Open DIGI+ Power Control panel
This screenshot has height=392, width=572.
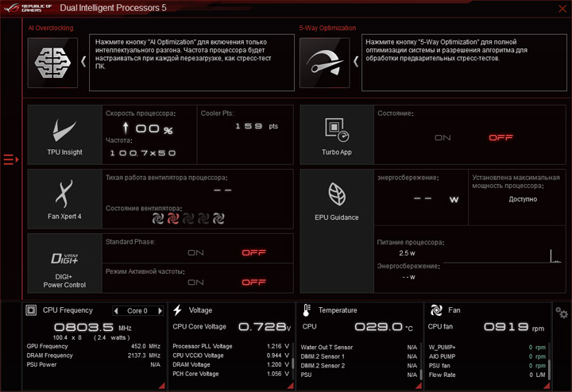point(64,263)
